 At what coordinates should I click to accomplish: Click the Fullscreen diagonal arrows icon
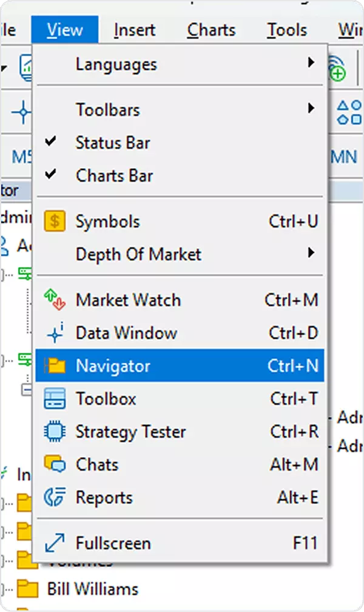click(55, 543)
